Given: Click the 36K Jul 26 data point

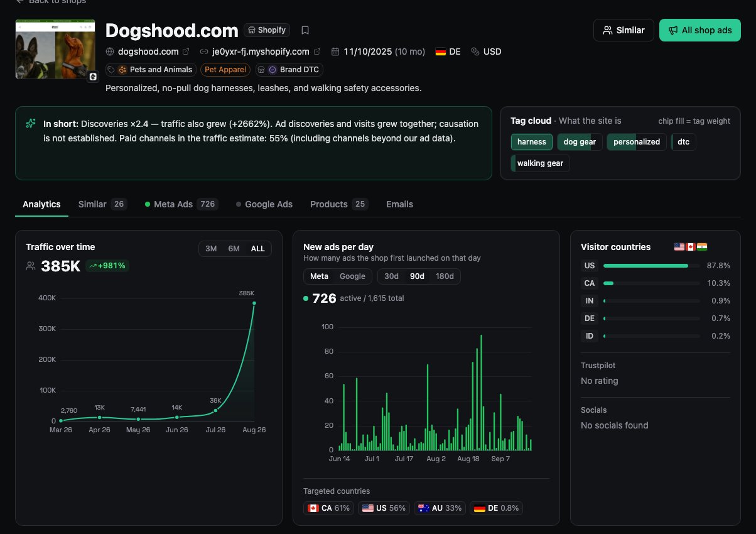Looking at the screenshot, I should tap(215, 410).
